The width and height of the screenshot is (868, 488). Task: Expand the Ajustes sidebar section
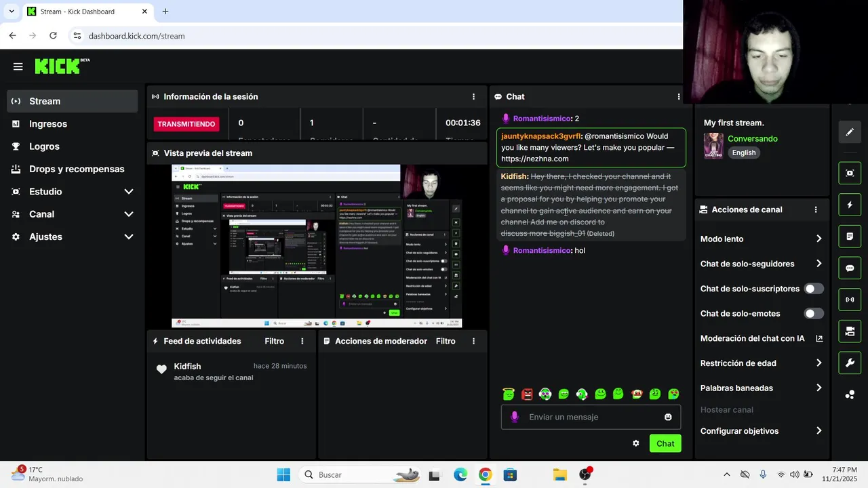tap(73, 237)
